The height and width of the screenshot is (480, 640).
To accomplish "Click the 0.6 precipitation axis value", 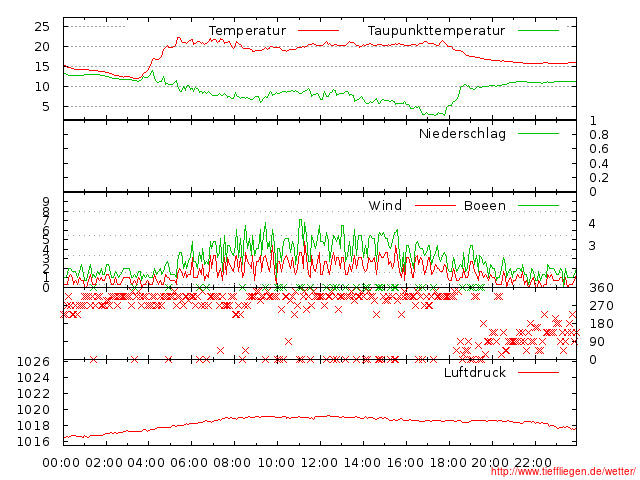I will (x=599, y=149).
